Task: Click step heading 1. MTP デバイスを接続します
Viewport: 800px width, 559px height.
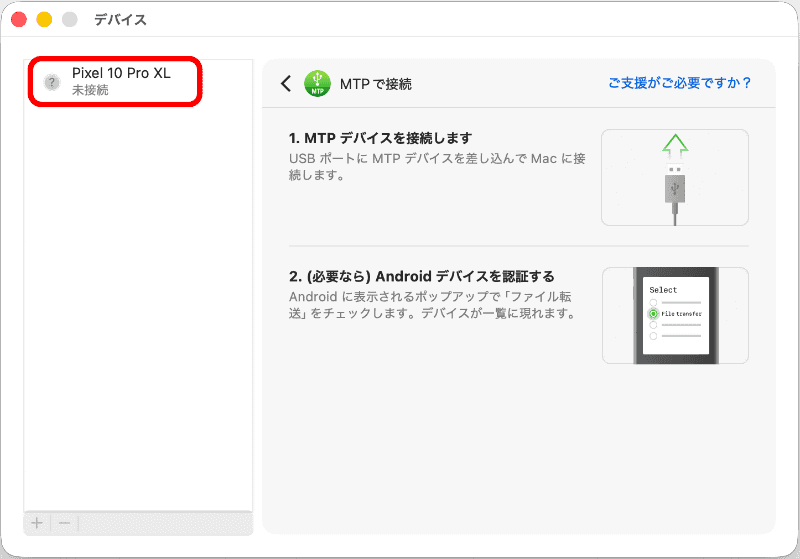Action: click(380, 138)
